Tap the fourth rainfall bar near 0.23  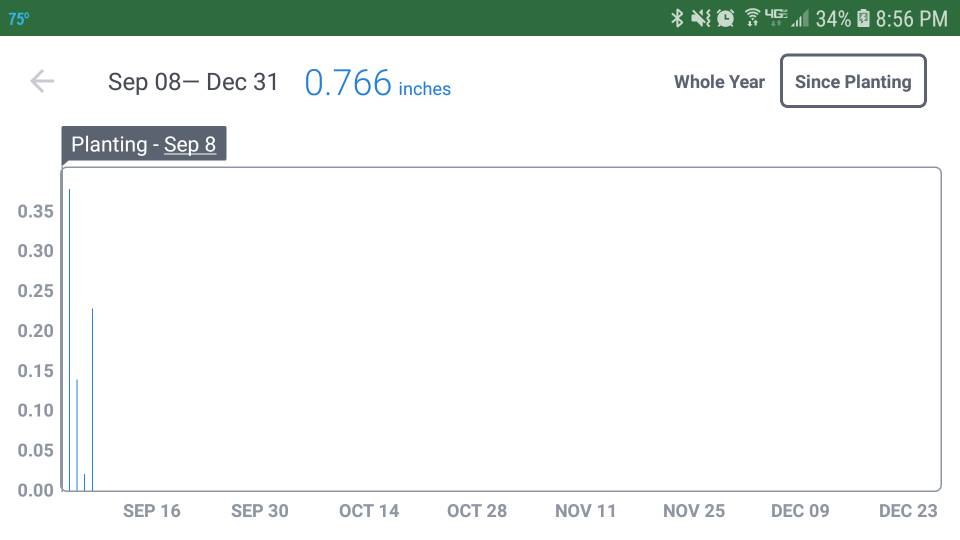(x=92, y=399)
